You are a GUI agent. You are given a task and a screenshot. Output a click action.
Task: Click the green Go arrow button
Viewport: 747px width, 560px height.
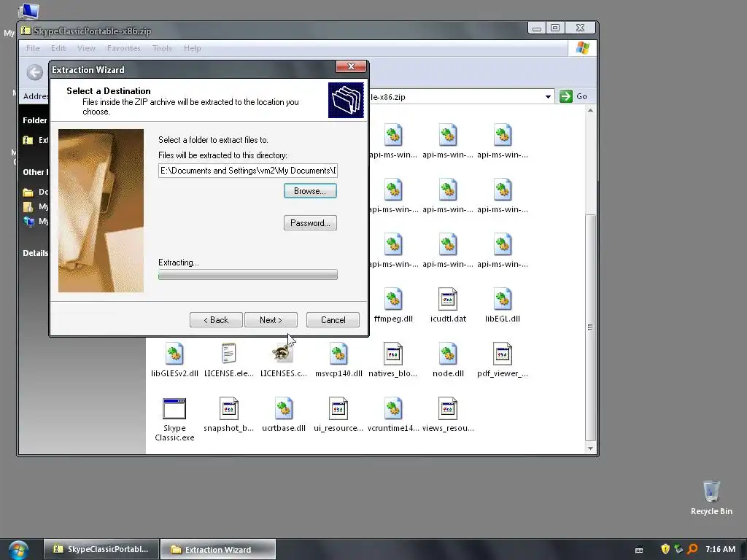(x=566, y=96)
